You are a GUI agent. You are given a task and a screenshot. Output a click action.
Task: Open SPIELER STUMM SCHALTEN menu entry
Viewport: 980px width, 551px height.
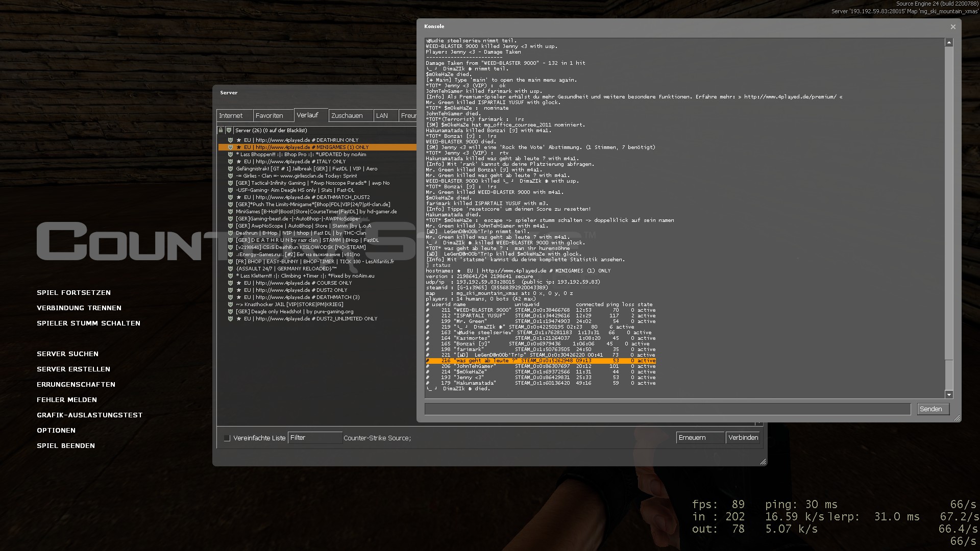click(x=88, y=323)
